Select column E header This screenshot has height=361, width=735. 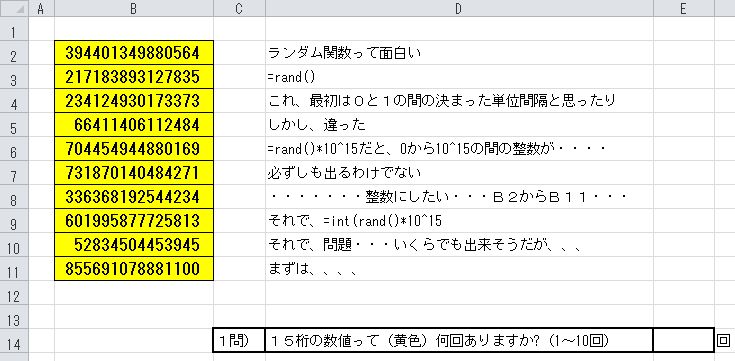click(x=683, y=8)
